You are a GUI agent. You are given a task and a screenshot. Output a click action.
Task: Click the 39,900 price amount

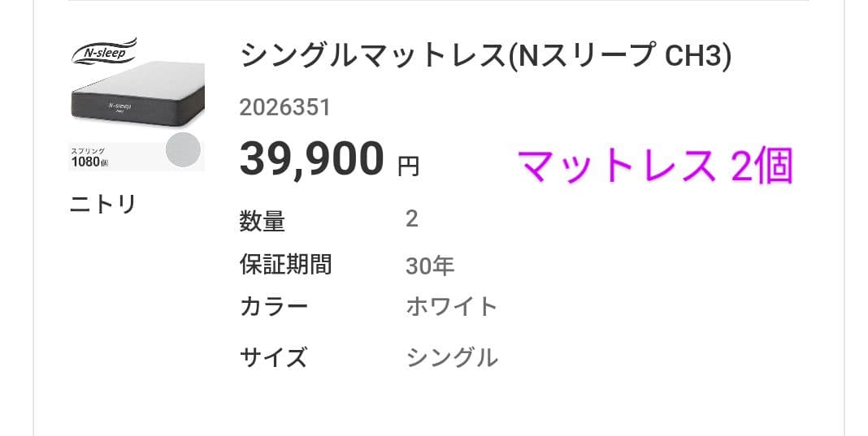coord(311,158)
